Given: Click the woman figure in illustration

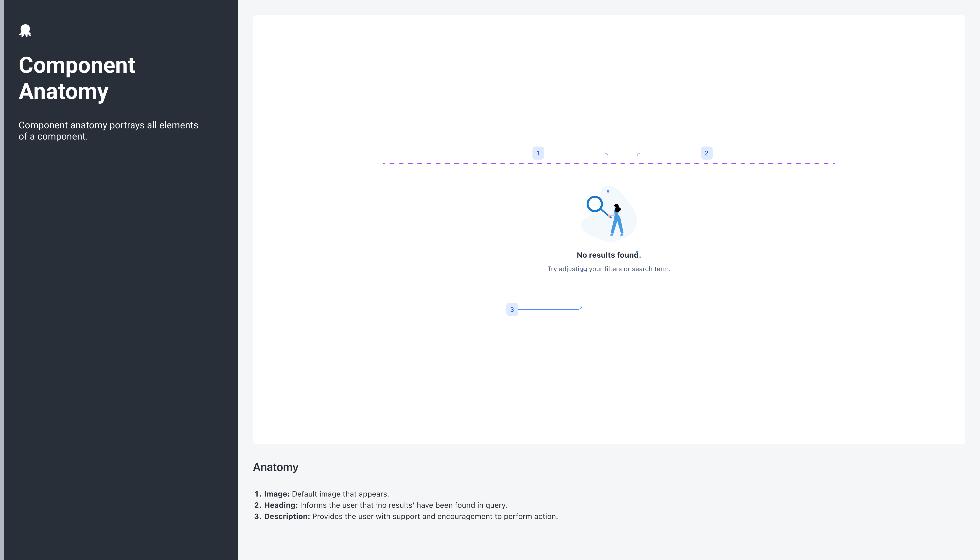Looking at the screenshot, I should point(617,220).
